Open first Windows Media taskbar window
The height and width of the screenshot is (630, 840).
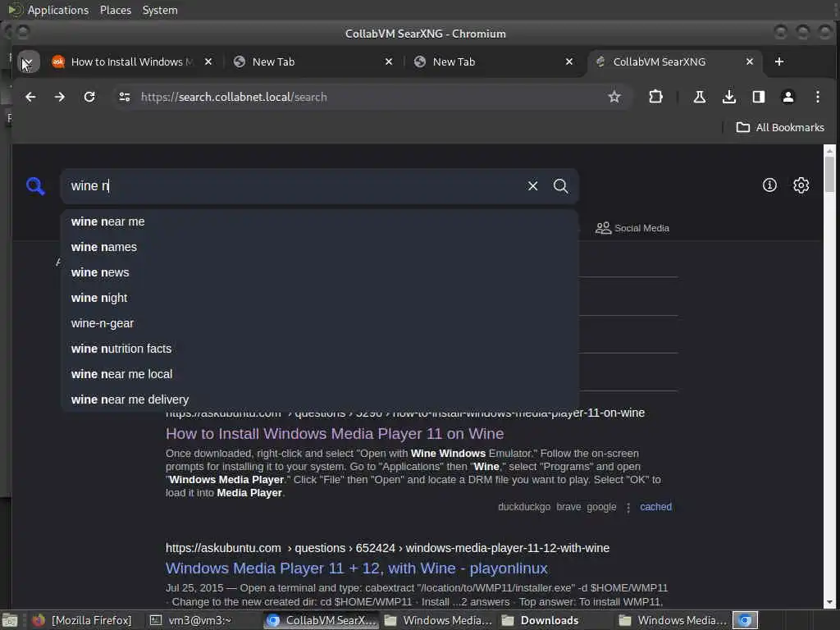[x=438, y=620]
